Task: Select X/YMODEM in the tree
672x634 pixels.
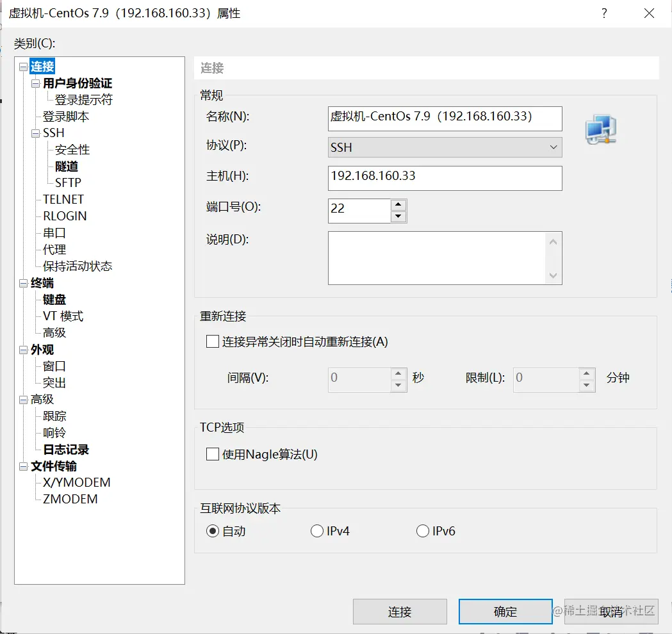Action: pyautogui.click(x=77, y=482)
